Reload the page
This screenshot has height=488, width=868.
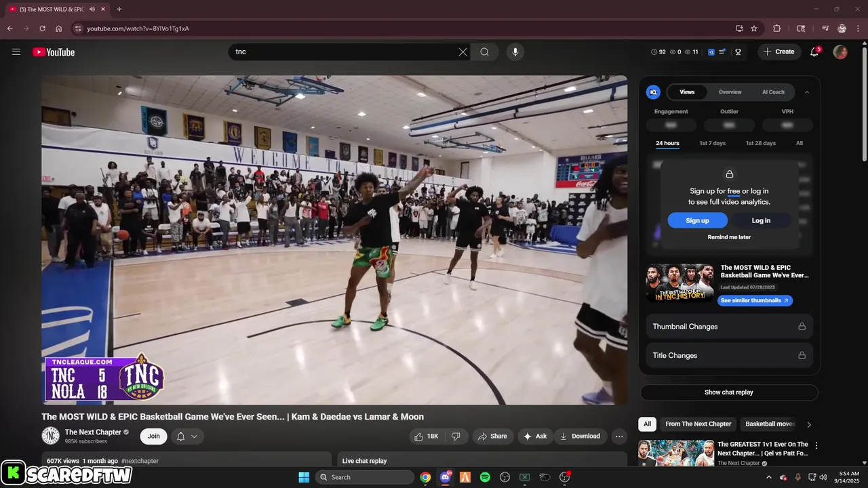tap(42, 28)
